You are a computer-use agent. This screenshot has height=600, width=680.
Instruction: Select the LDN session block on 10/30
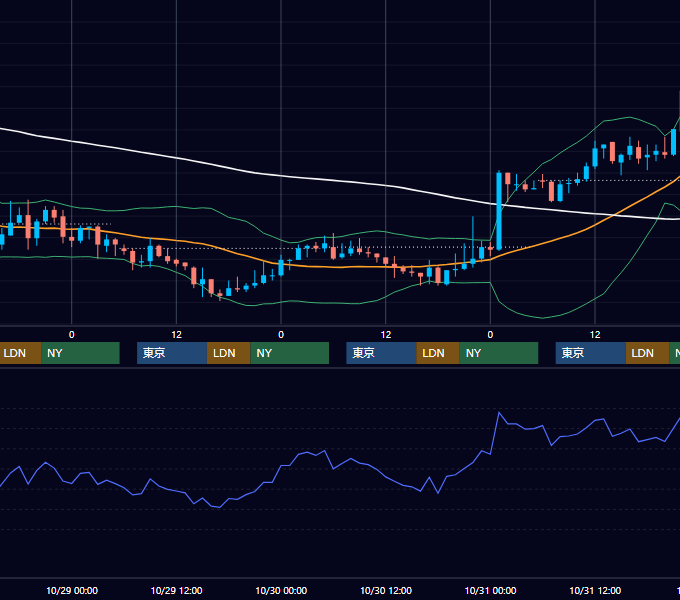(438, 353)
